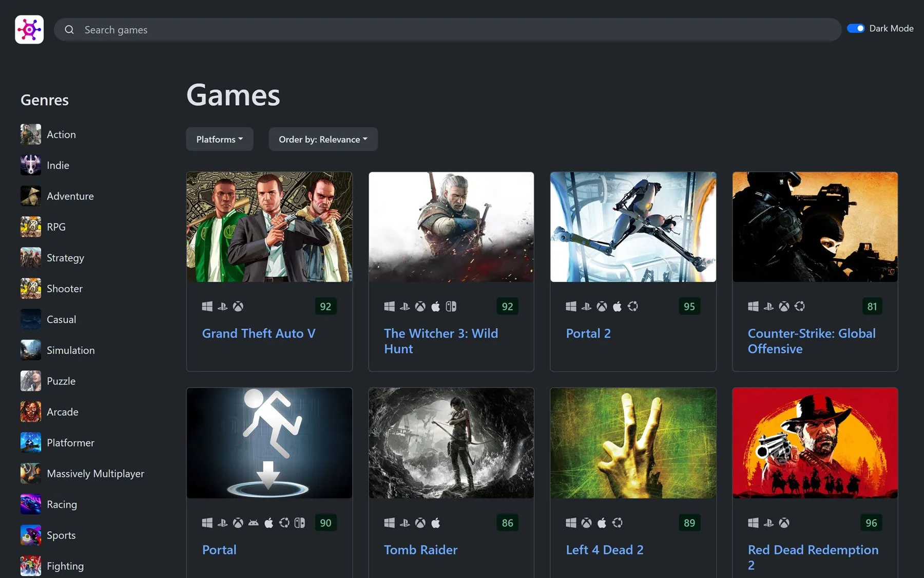The height and width of the screenshot is (578, 924).
Task: Open the Platforms dropdown
Action: [x=220, y=139]
